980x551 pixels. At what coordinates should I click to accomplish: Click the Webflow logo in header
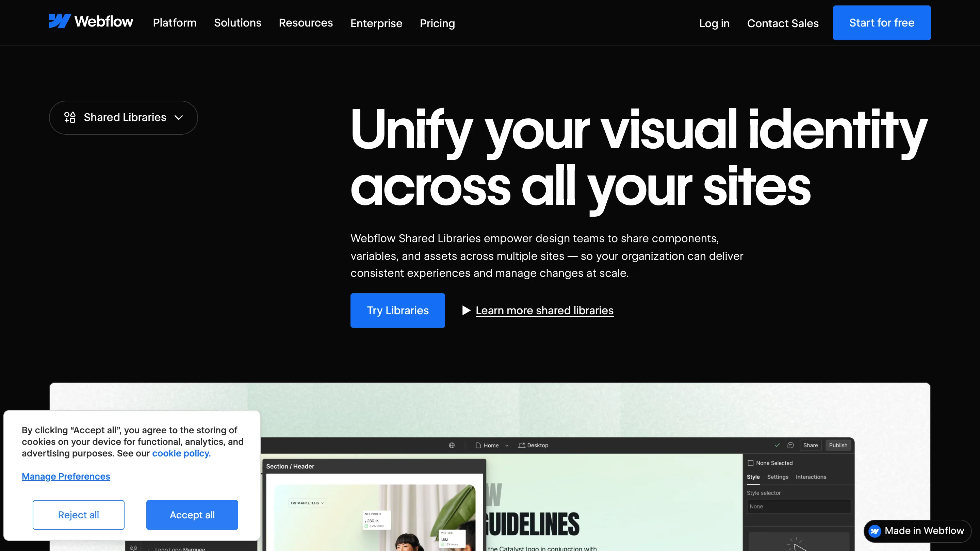pyautogui.click(x=91, y=21)
